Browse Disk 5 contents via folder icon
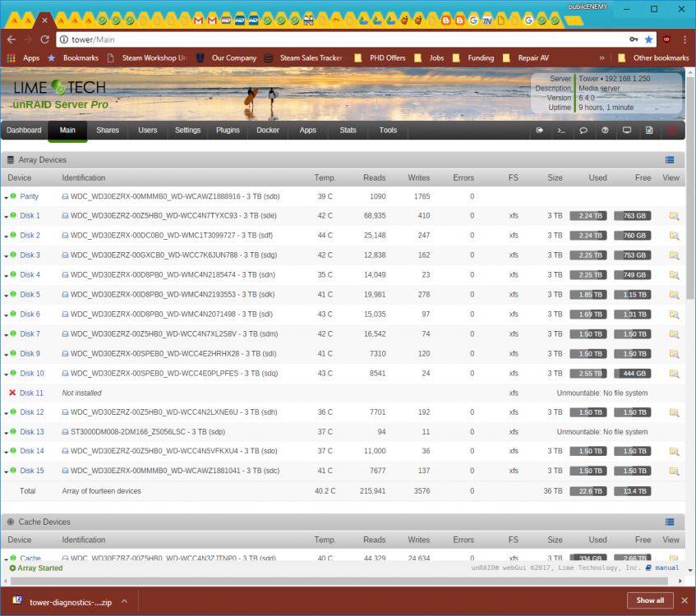The width and height of the screenshot is (696, 616). (675, 295)
